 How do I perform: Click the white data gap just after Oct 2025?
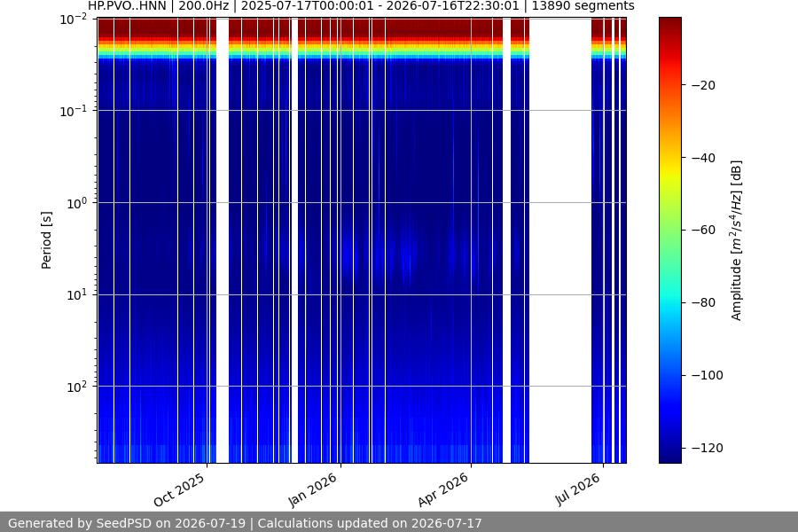pos(223,240)
